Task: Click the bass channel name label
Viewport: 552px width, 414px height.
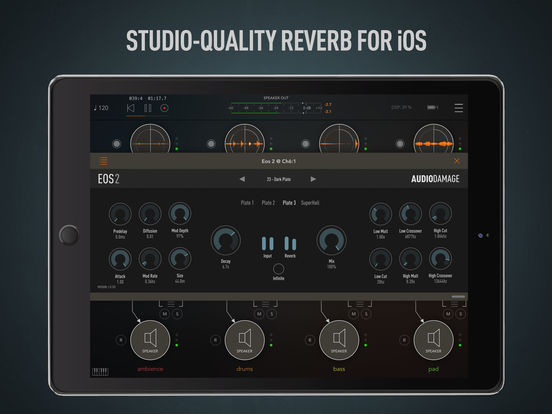Action: (x=339, y=369)
